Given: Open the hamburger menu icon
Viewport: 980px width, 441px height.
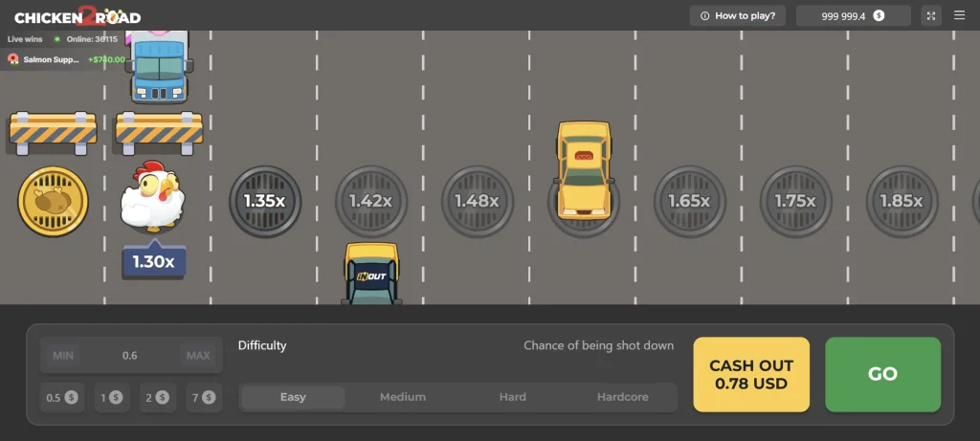Looking at the screenshot, I should (959, 15).
